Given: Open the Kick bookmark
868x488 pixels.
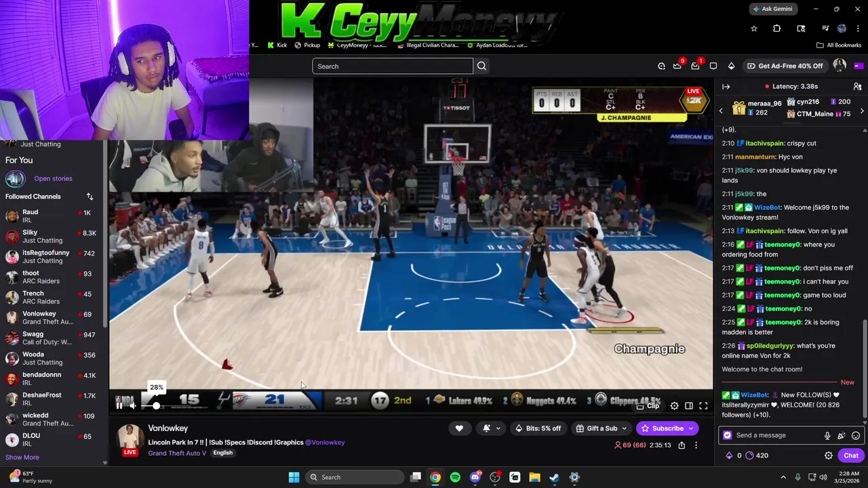Looking at the screenshot, I should click(x=277, y=45).
